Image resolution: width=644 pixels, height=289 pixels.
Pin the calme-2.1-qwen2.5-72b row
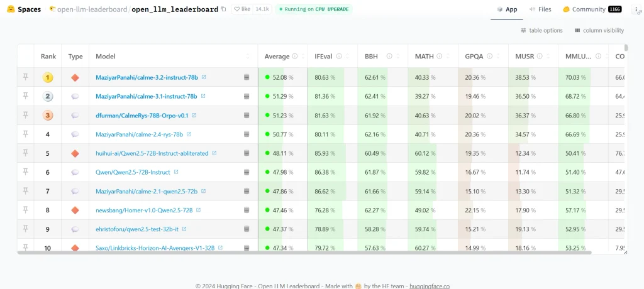[x=25, y=191]
